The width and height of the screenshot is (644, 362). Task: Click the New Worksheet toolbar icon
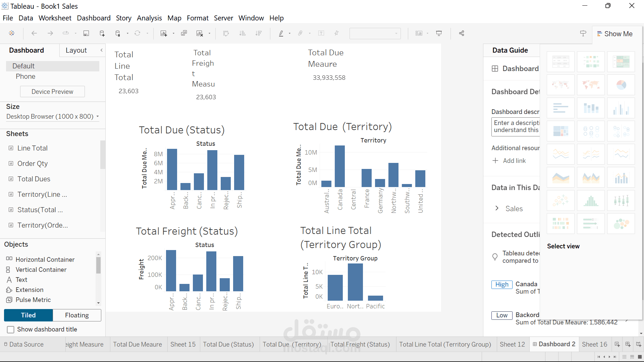[x=164, y=33]
